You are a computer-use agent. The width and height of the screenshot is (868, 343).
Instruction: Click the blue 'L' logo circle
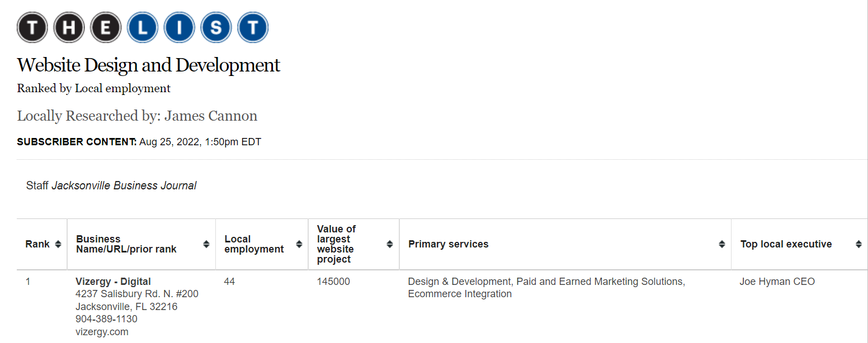point(143,27)
